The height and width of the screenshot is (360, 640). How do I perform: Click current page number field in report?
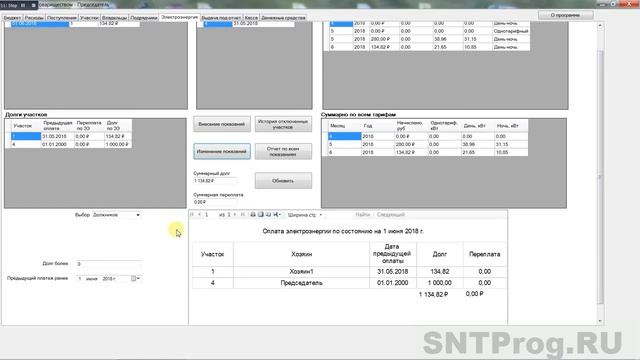point(210,214)
